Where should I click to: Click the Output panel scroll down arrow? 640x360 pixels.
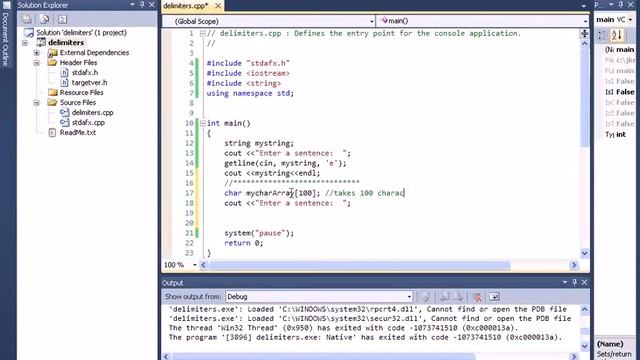pyautogui.click(x=584, y=346)
